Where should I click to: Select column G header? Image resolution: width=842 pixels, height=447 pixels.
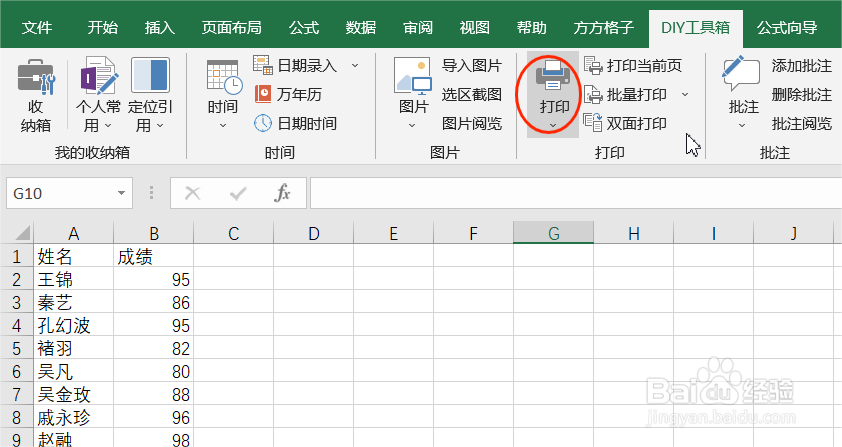(554, 233)
